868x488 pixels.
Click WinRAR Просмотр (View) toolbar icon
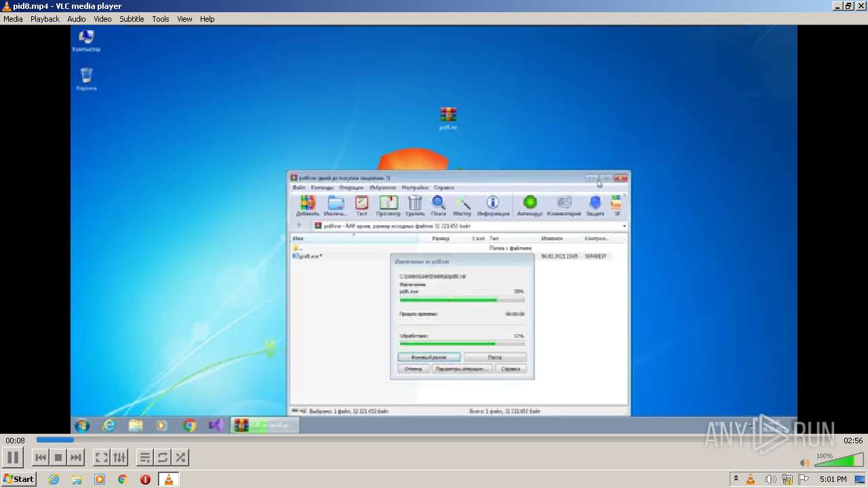[x=388, y=205]
